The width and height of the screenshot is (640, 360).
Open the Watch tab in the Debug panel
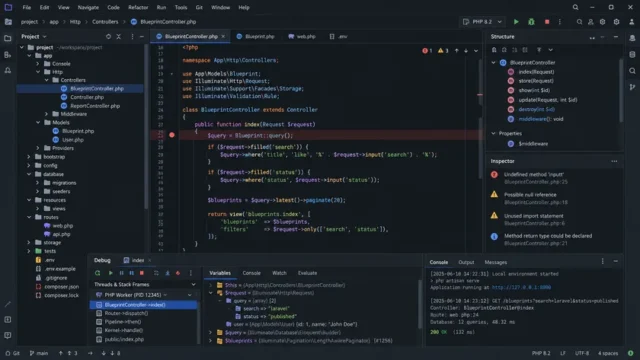pyautogui.click(x=279, y=273)
